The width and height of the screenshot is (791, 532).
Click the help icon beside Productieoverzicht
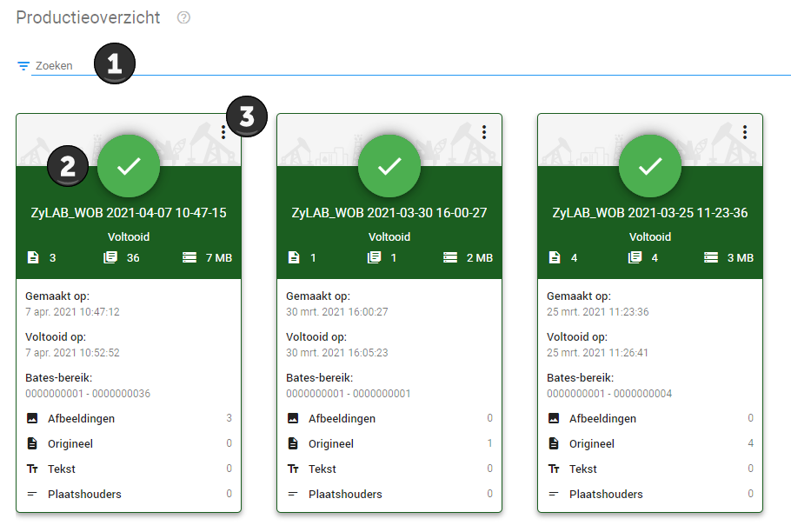click(183, 17)
